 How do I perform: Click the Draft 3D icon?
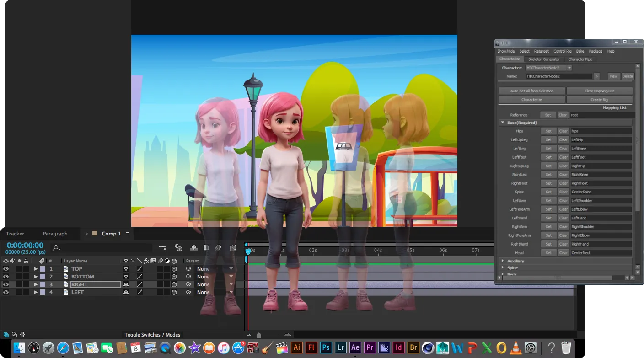pyautogui.click(x=178, y=248)
